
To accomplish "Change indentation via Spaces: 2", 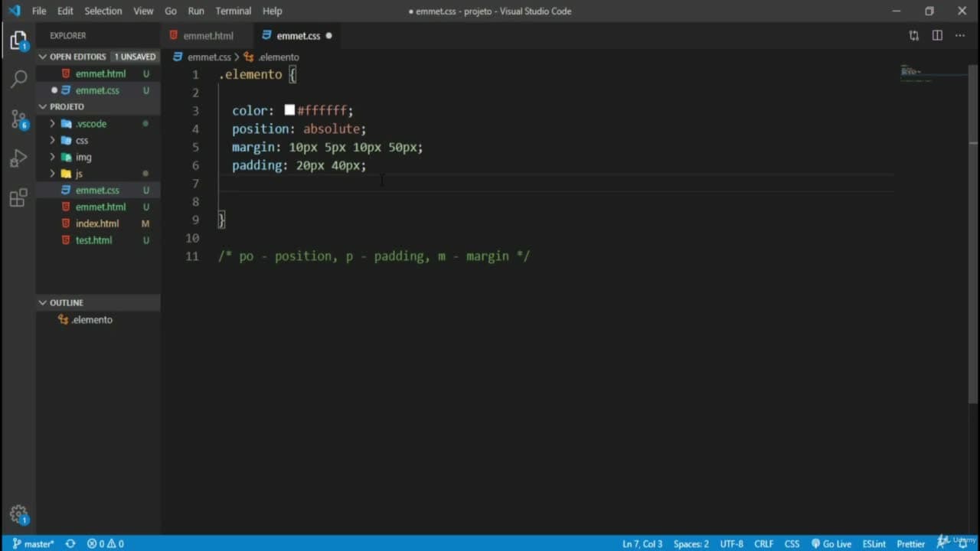I will coord(691,543).
